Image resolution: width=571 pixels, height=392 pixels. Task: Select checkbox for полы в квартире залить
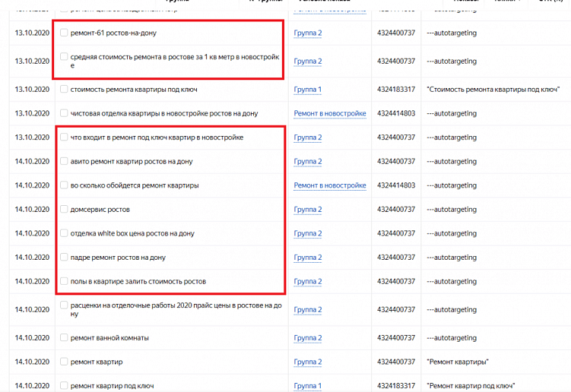(x=64, y=281)
